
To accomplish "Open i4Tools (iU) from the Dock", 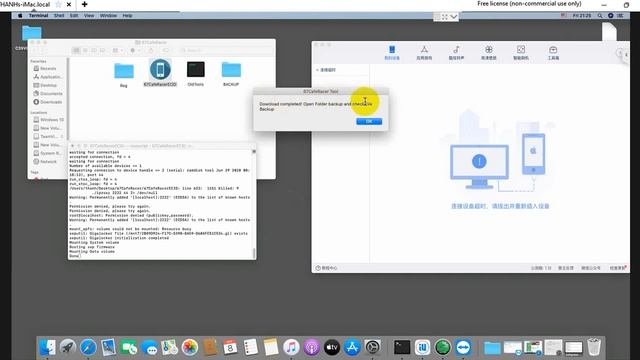I will point(422,347).
